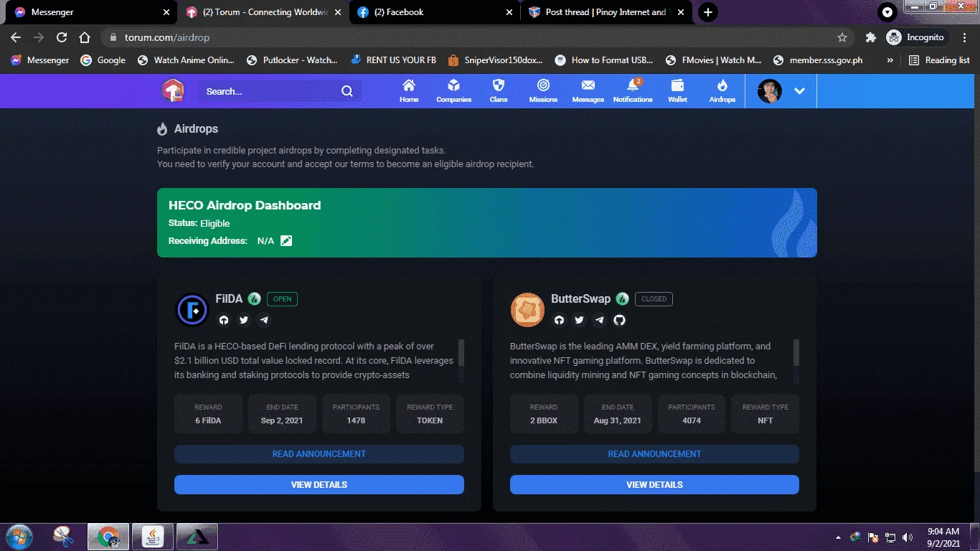Screen dimensions: 980x551
Task: Read the FilDA announcement
Action: click(x=319, y=454)
